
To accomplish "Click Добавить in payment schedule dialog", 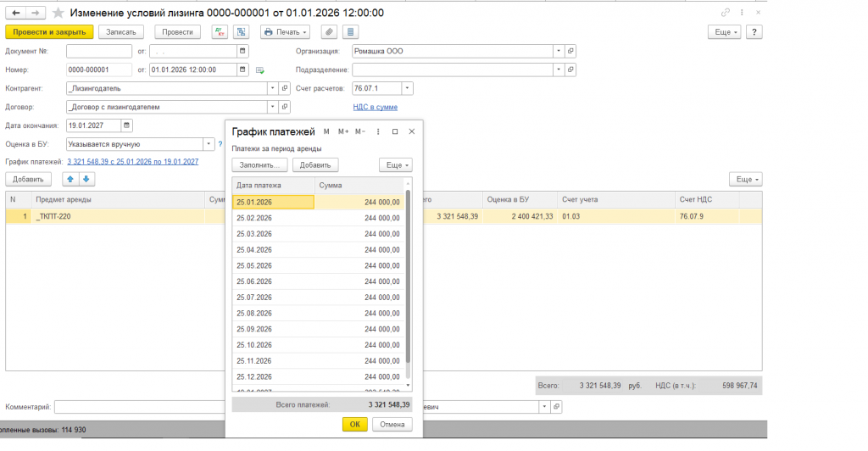I will coord(315,165).
